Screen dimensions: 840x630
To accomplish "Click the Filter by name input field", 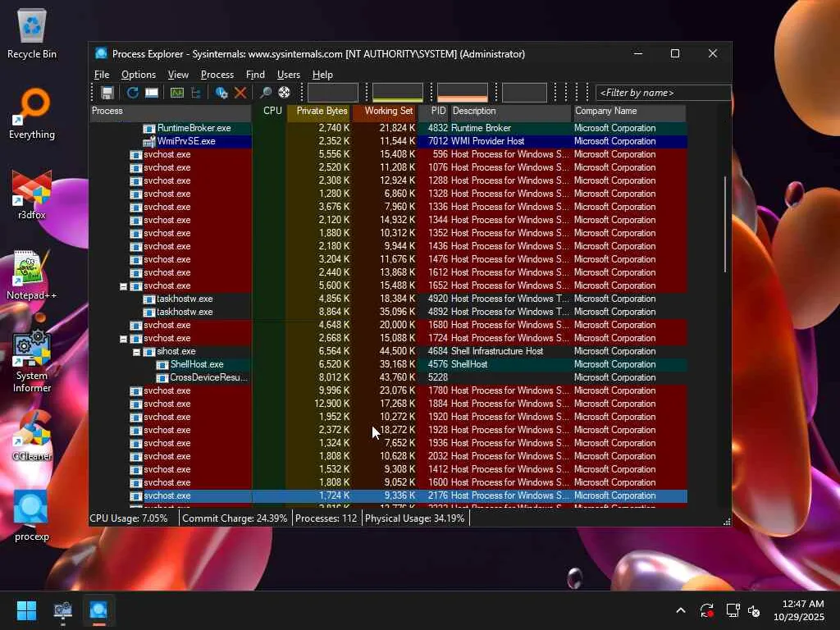I will 663,93.
